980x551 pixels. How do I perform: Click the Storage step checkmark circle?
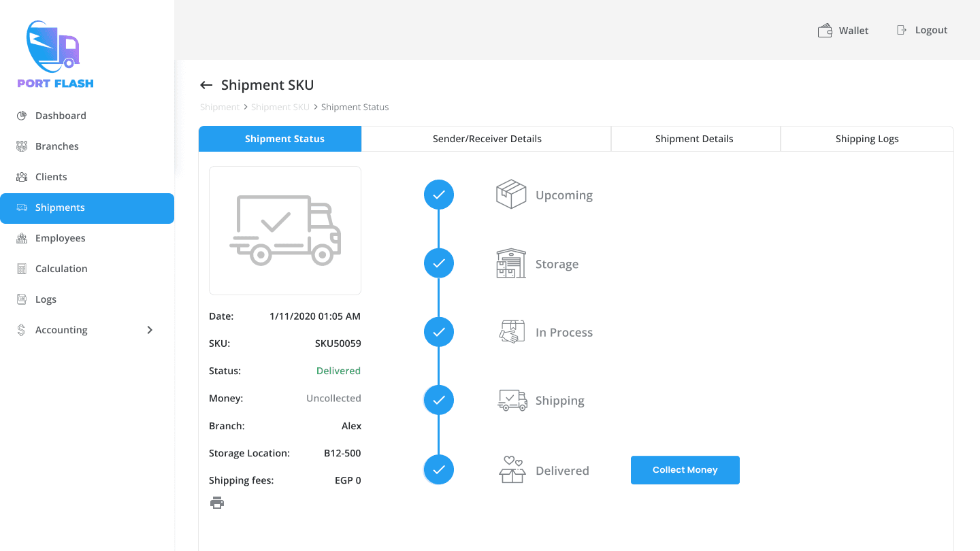(x=439, y=263)
